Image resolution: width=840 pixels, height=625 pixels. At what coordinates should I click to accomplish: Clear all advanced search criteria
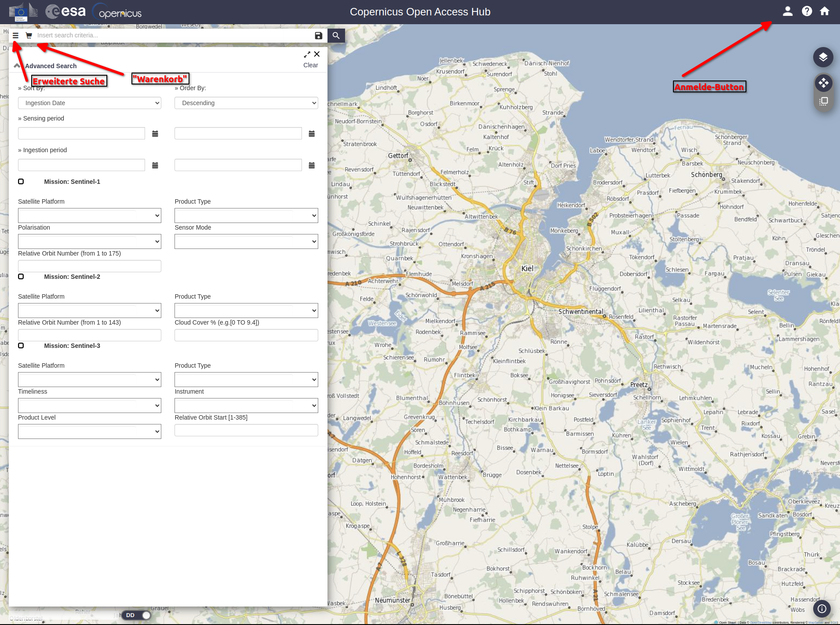tap(310, 65)
